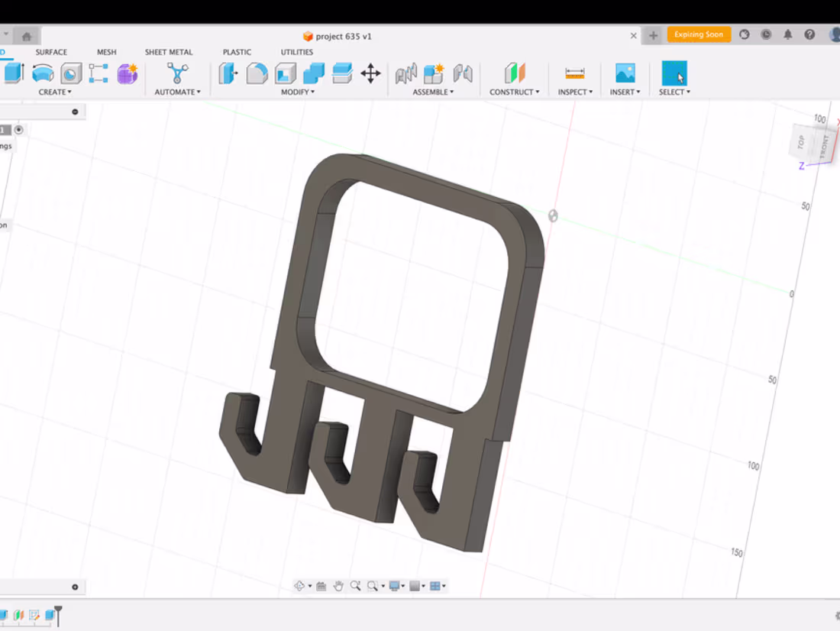
Task: Select the Split Body tool in Modify
Action: point(341,74)
